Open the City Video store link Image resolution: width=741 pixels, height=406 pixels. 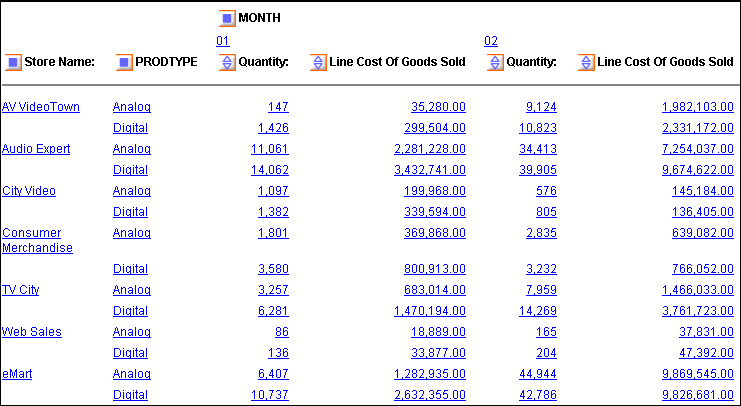pos(29,191)
